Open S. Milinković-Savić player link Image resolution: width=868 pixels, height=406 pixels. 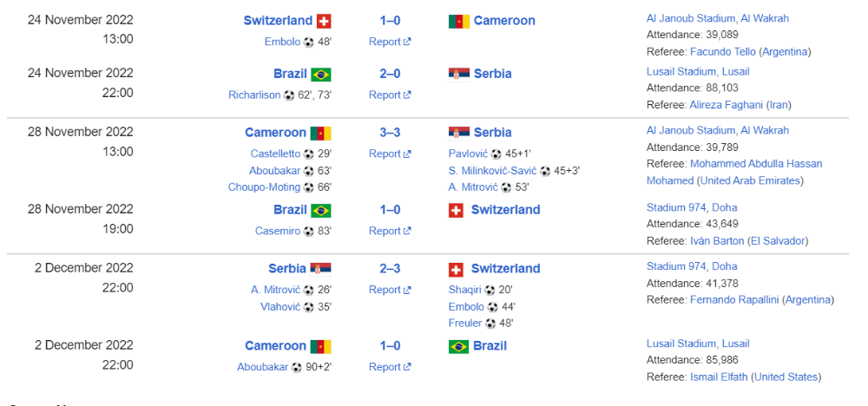pos(490,171)
